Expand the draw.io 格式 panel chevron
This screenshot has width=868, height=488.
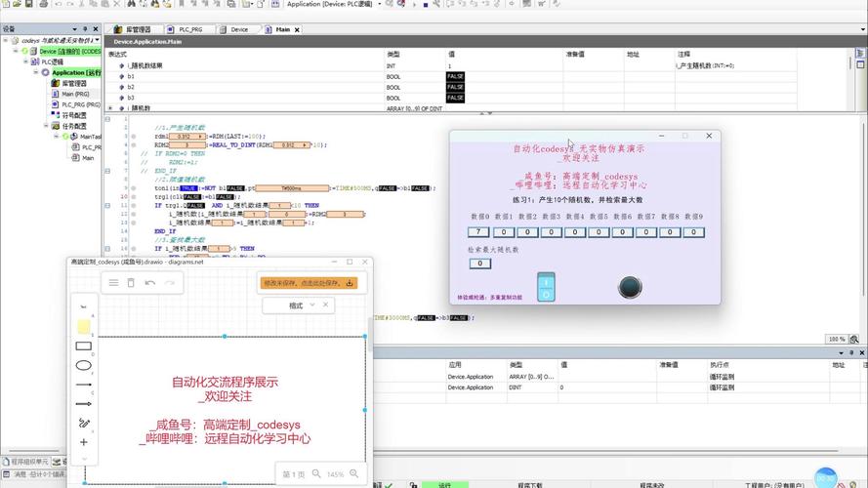click(x=312, y=305)
